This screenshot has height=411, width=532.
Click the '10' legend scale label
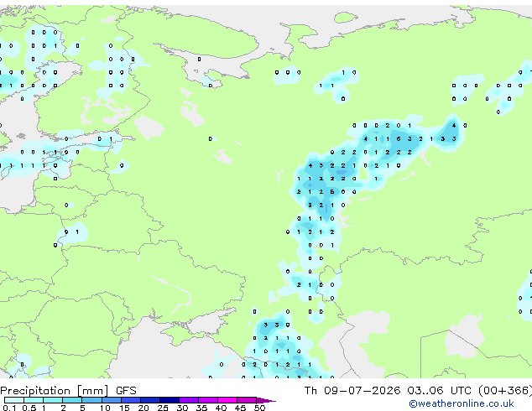pyautogui.click(x=105, y=408)
